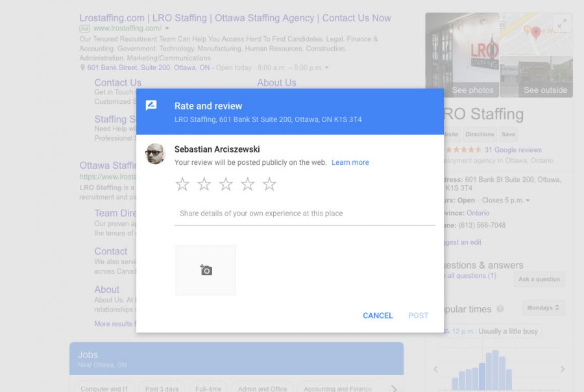
Task: Add a photo with camera icon
Action: (206, 270)
